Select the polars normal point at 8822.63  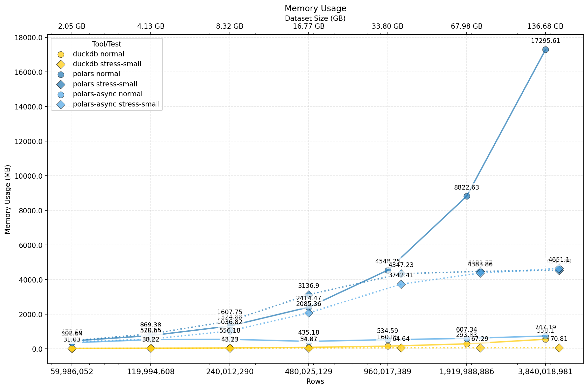coord(467,196)
